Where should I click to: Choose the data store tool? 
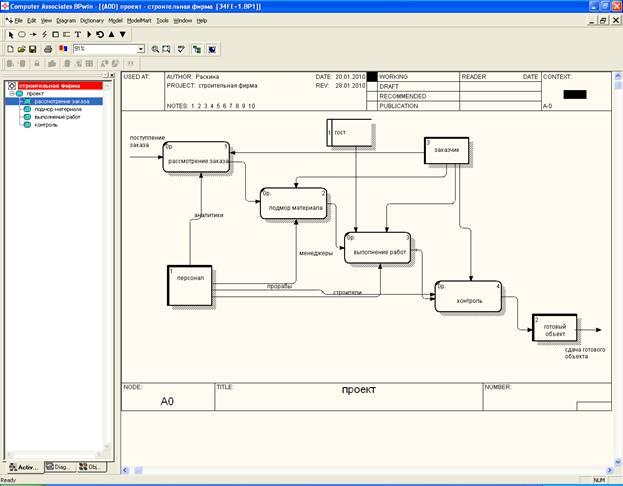(67, 34)
